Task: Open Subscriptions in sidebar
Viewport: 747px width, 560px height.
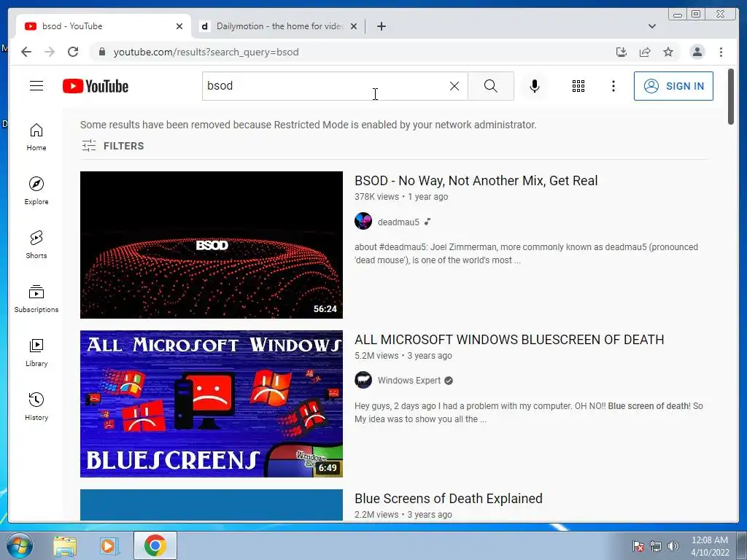Action: click(x=36, y=298)
